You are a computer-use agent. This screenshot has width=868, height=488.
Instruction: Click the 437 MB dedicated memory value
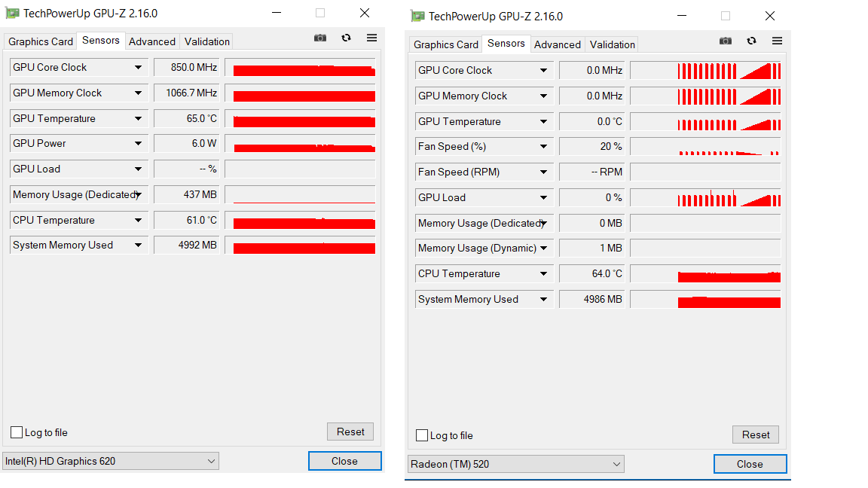(x=187, y=195)
